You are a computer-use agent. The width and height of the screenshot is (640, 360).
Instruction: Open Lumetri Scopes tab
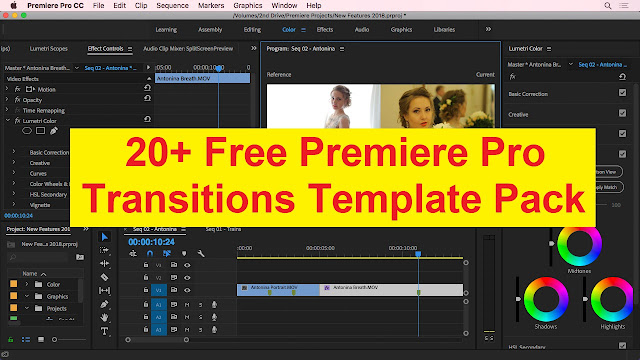49,49
